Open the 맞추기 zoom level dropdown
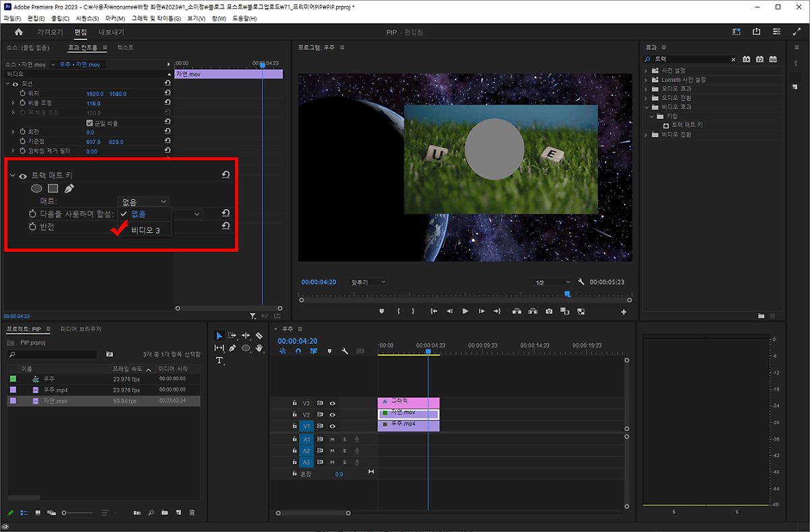This screenshot has width=810, height=532. (x=368, y=282)
